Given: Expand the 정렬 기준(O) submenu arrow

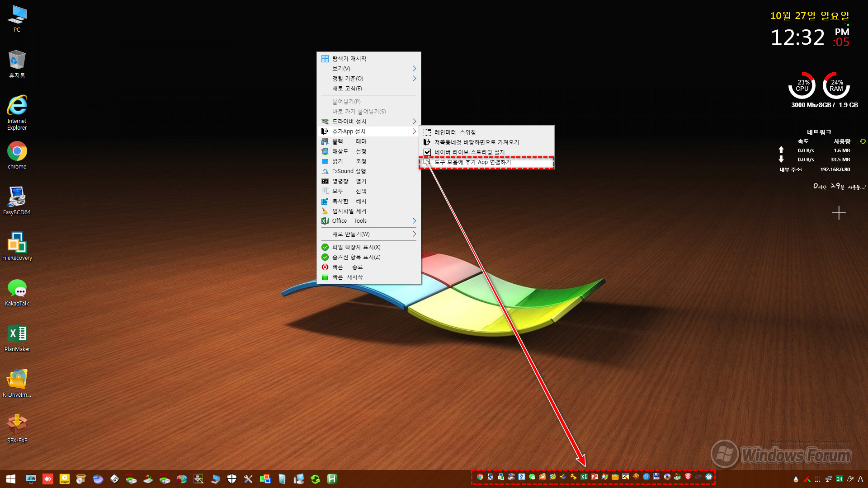Looking at the screenshot, I should pyautogui.click(x=414, y=79).
